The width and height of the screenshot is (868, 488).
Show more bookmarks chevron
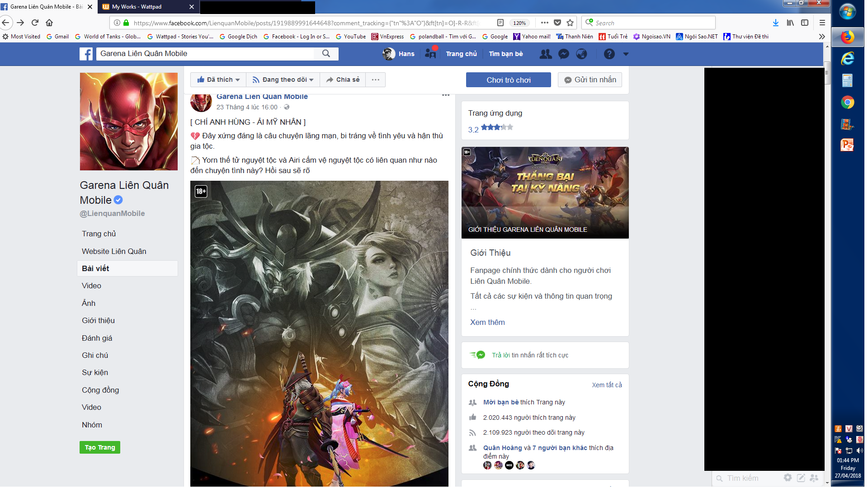(822, 37)
